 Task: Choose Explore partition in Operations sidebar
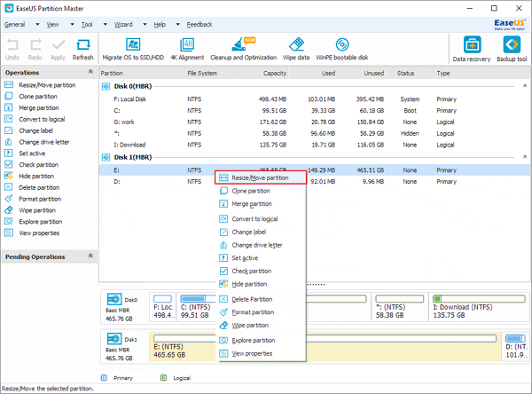point(41,222)
